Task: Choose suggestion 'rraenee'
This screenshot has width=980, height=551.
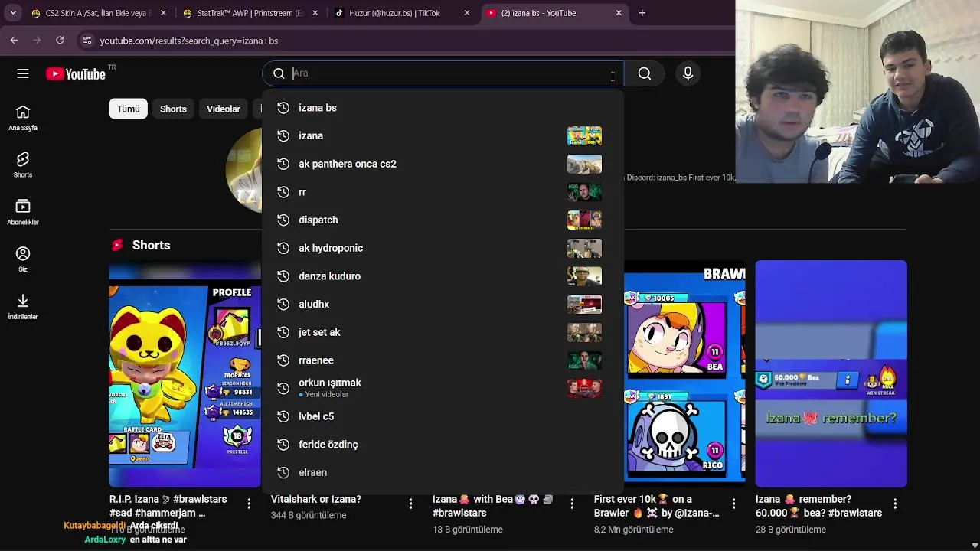Action: (443, 360)
